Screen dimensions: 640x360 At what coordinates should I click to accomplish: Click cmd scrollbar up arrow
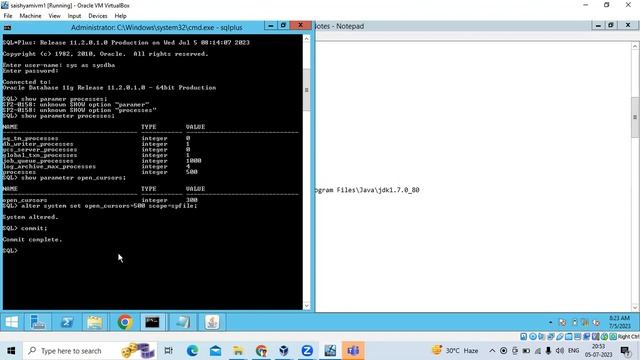click(307, 39)
